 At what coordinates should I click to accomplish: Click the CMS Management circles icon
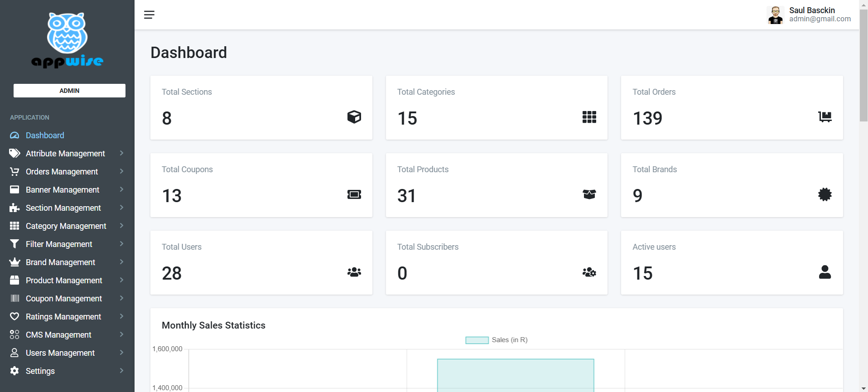14,334
